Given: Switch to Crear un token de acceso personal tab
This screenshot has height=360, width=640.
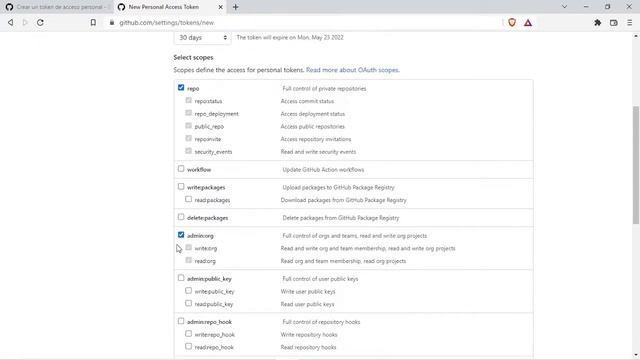Looking at the screenshot, I should pos(57,7).
